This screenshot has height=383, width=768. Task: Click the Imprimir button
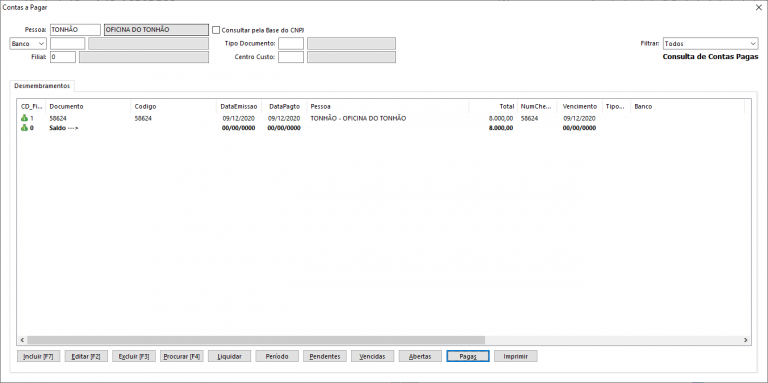(516, 357)
